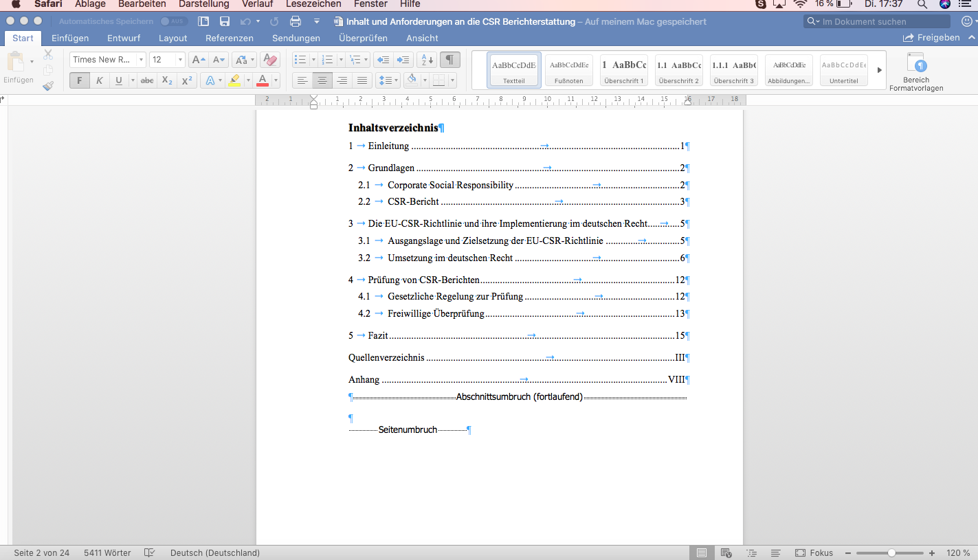Open the Entwurf ribbon tab
978x560 pixels.
pyautogui.click(x=124, y=38)
